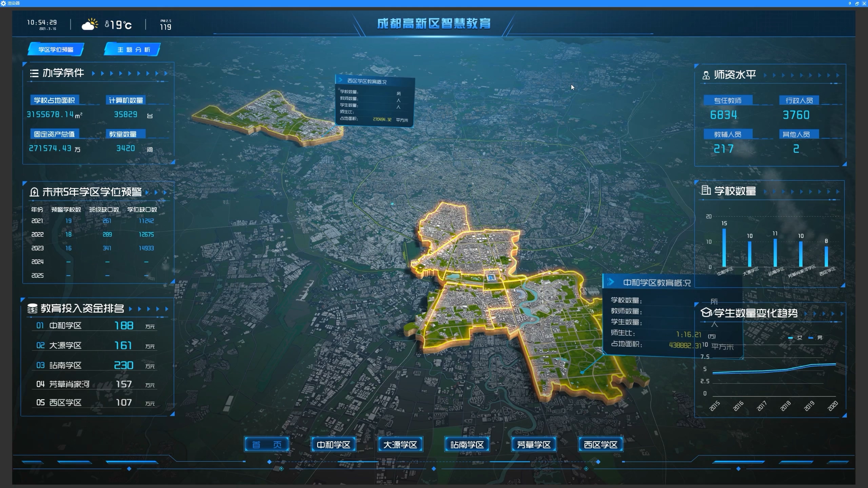Viewport: 868px width, 488px height.
Task: Click the gear icon in the window title bar
Action: [3, 3]
